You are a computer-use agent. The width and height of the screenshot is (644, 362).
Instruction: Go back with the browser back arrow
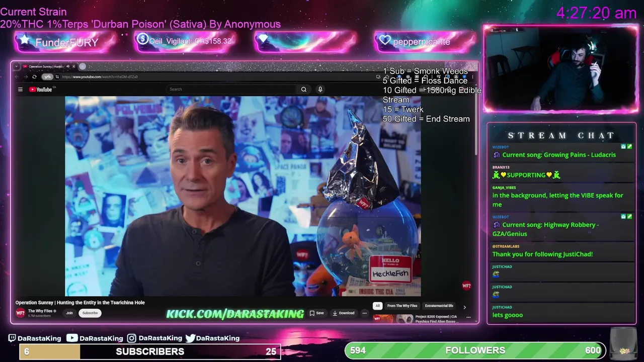pyautogui.click(x=17, y=77)
